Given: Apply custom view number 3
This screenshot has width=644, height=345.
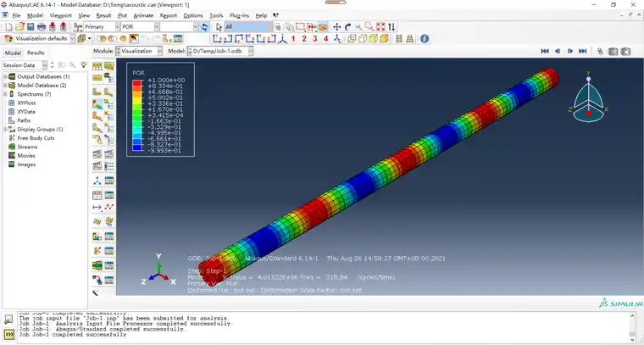Looking at the screenshot, I should tap(315, 39).
